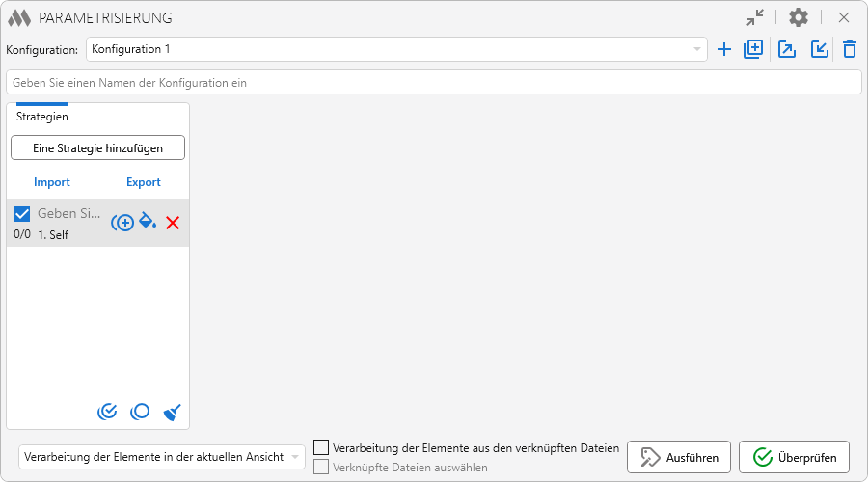Image resolution: width=868 pixels, height=482 pixels.
Task: Duplicate the current configuration
Action: [753, 49]
